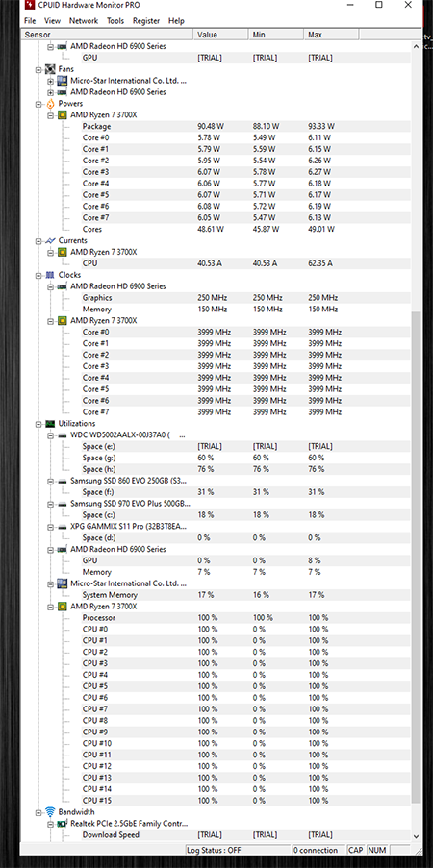Screen dimensions: 433x868
Task: Collapse the Utilizations tree section
Action: (x=38, y=424)
